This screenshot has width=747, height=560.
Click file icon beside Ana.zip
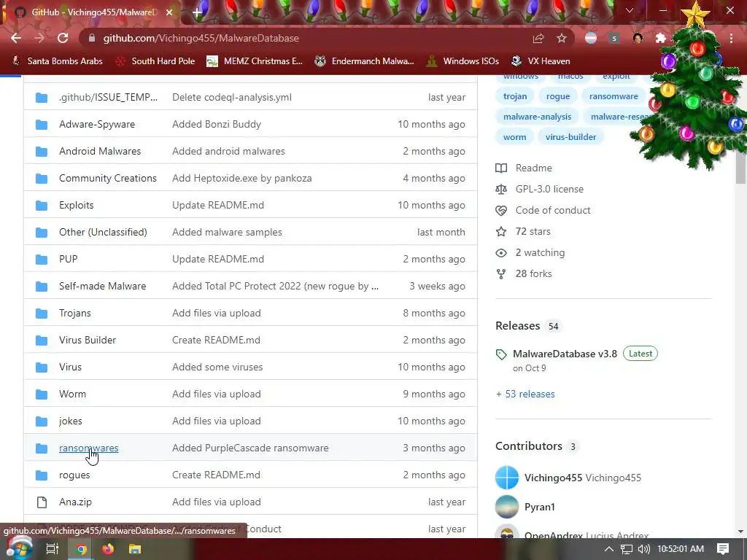pos(42,502)
